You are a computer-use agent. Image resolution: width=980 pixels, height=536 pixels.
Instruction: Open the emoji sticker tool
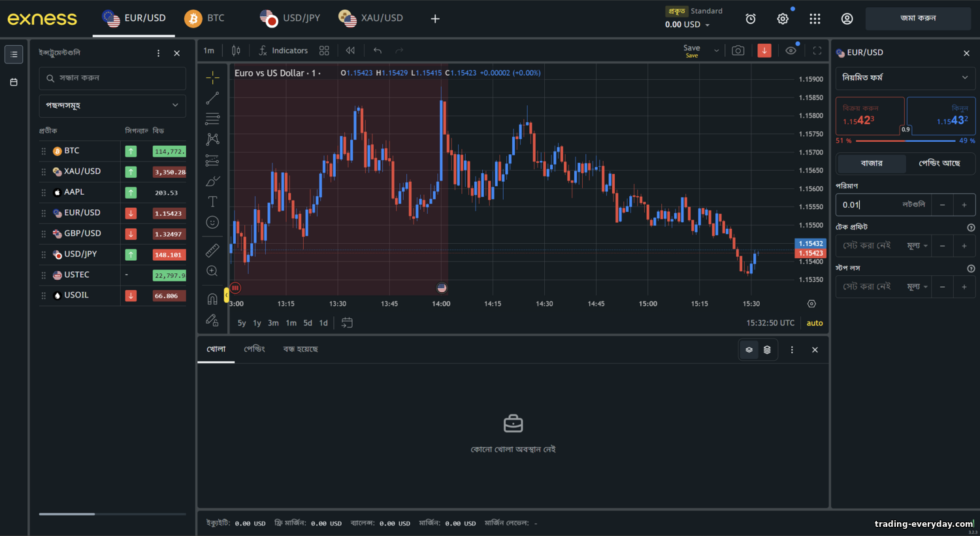pos(212,222)
